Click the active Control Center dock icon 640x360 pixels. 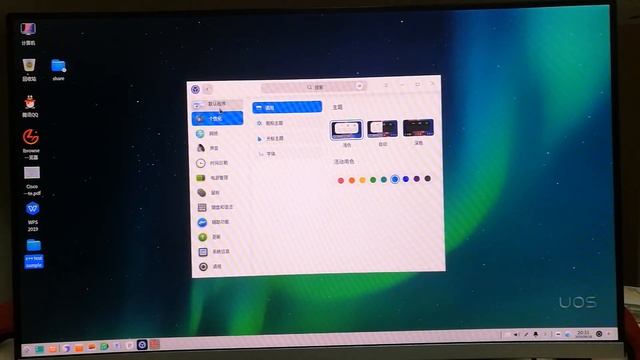[142, 345]
